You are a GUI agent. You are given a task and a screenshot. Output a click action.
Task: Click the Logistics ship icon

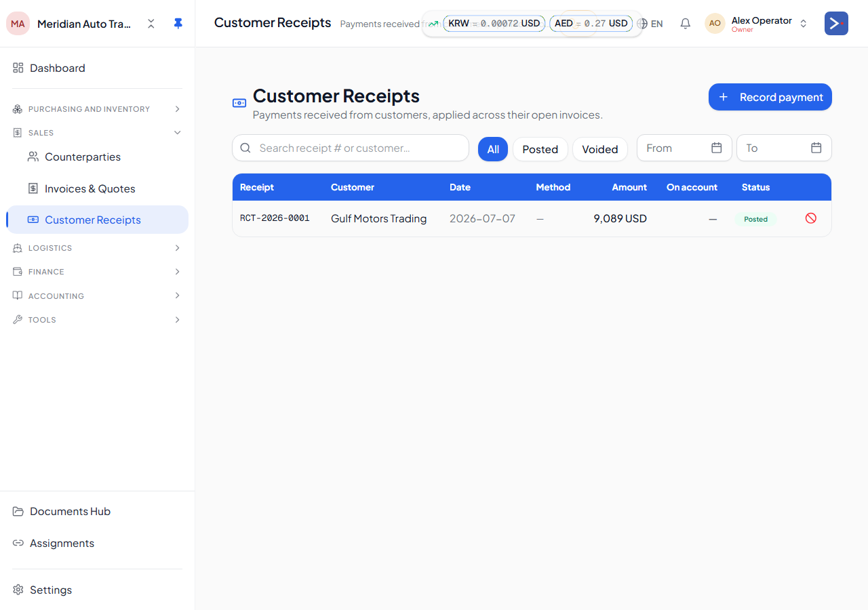click(18, 248)
